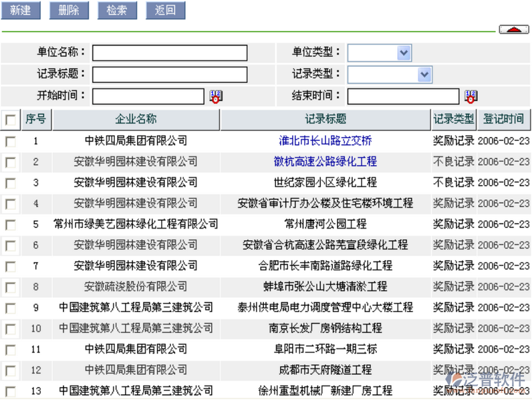Open the 记录类型 dropdown list
Screen dimensions: 532x401
coord(424,74)
